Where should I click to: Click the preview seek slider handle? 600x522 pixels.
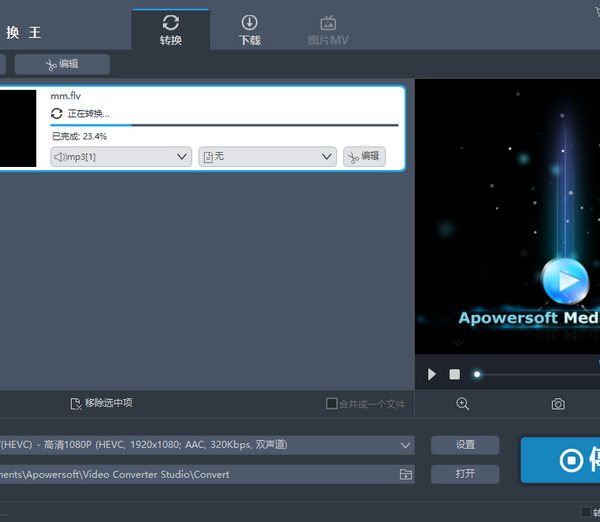click(477, 374)
